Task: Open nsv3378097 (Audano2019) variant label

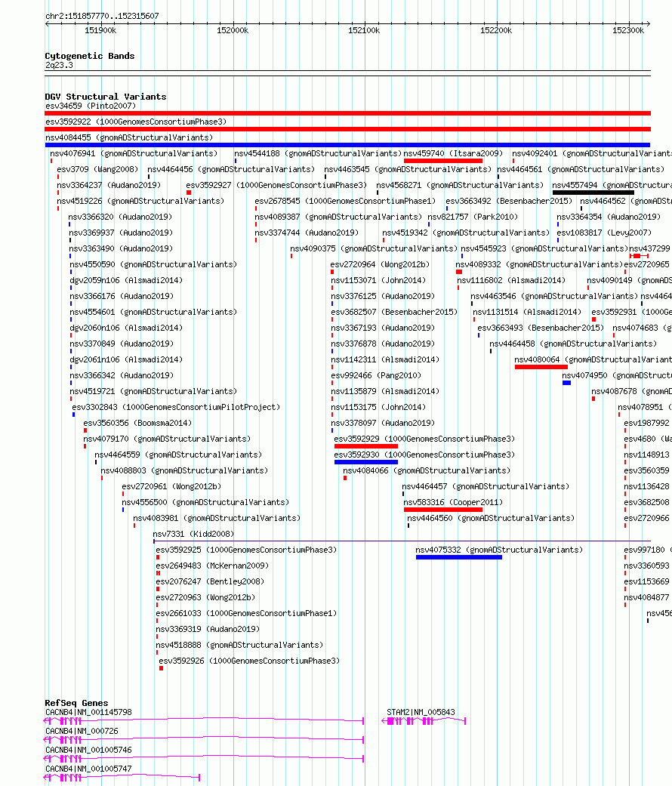Action: [383, 423]
